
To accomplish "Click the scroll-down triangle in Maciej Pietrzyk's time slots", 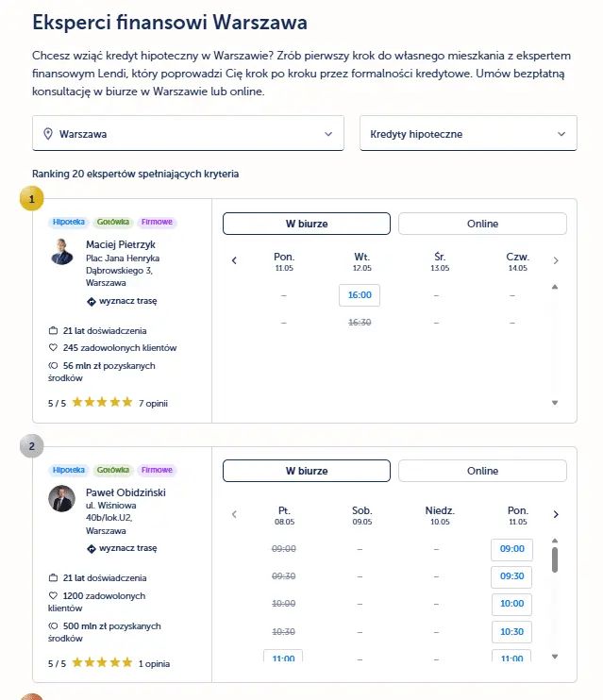I will point(555,403).
